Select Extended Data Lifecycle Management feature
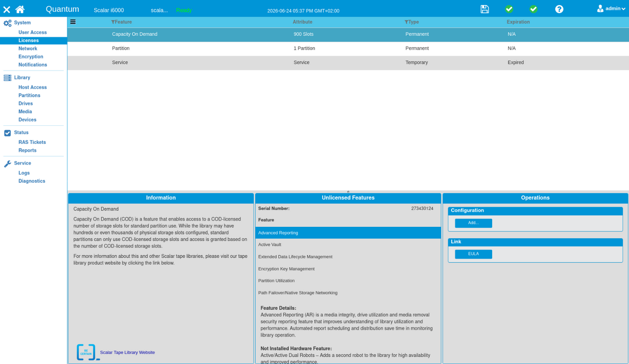 coord(348,257)
